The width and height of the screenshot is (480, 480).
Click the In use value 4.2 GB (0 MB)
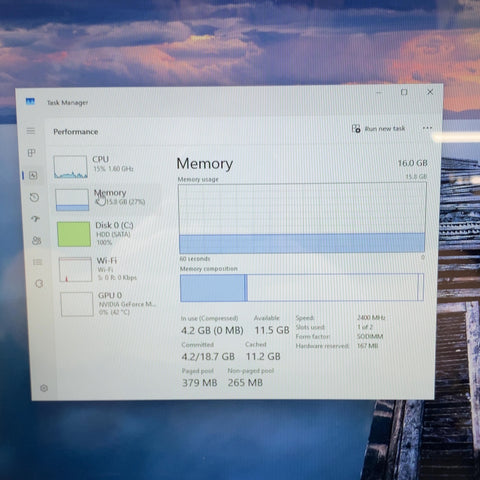pos(212,330)
